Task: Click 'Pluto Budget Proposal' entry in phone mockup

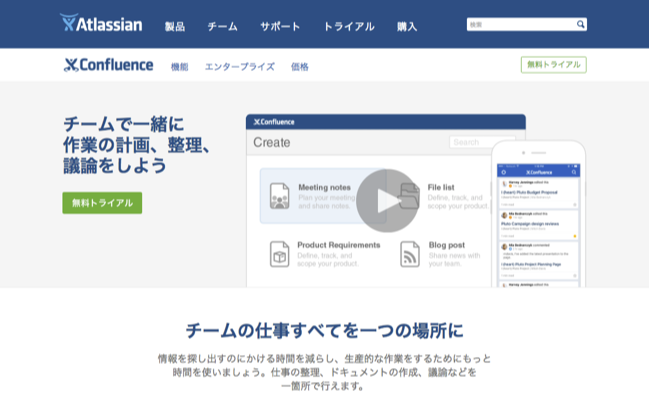Action: [529, 193]
